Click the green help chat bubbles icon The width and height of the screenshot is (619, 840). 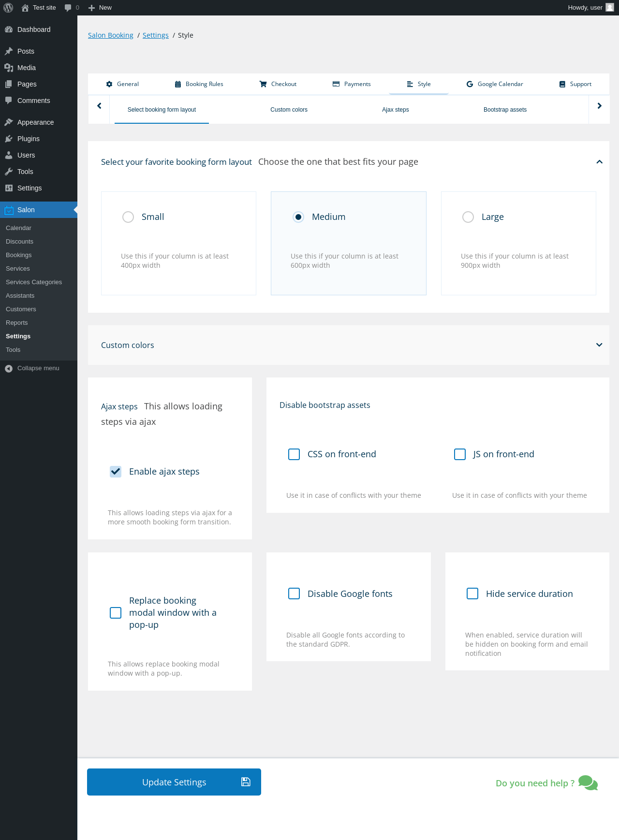click(588, 782)
